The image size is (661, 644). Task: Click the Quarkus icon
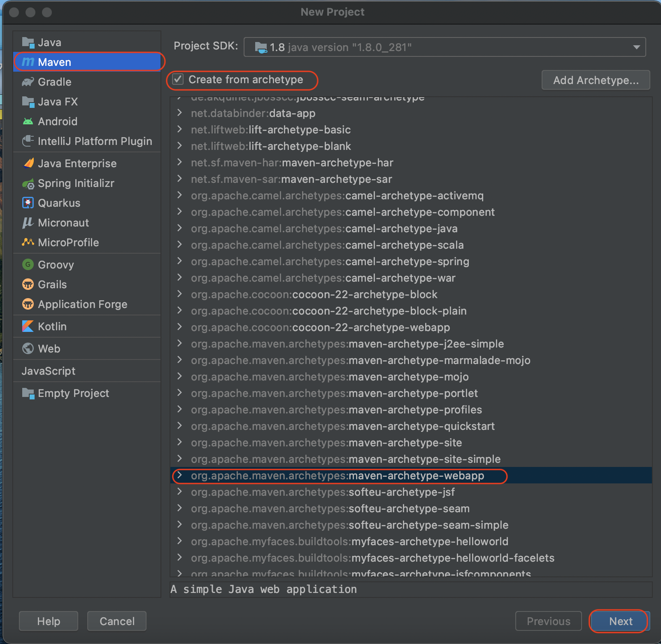[28, 203]
